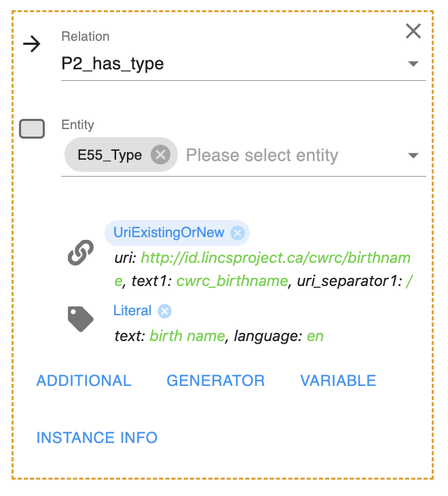
Task: Click the GENERATOR button
Action: [x=216, y=380]
